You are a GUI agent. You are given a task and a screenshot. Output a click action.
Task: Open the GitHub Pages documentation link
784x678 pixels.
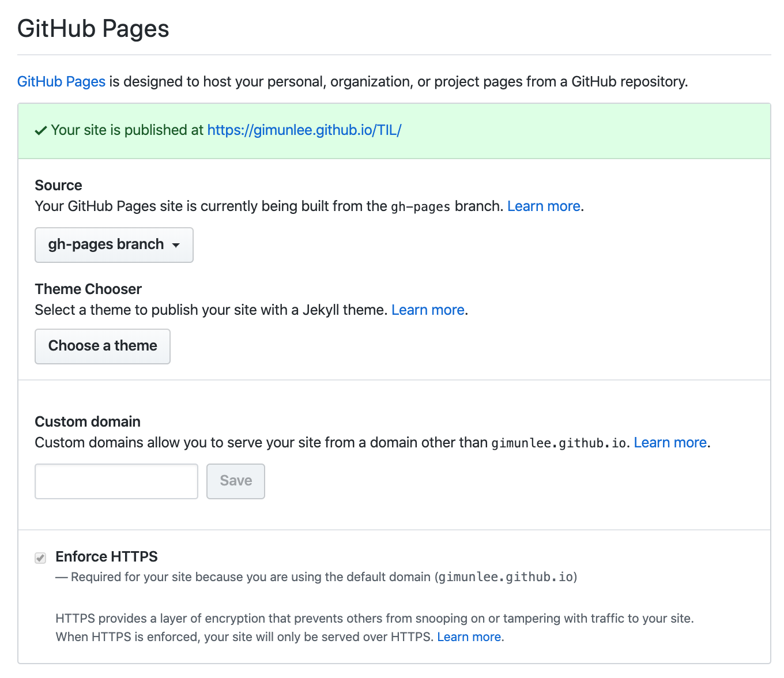[x=61, y=81]
